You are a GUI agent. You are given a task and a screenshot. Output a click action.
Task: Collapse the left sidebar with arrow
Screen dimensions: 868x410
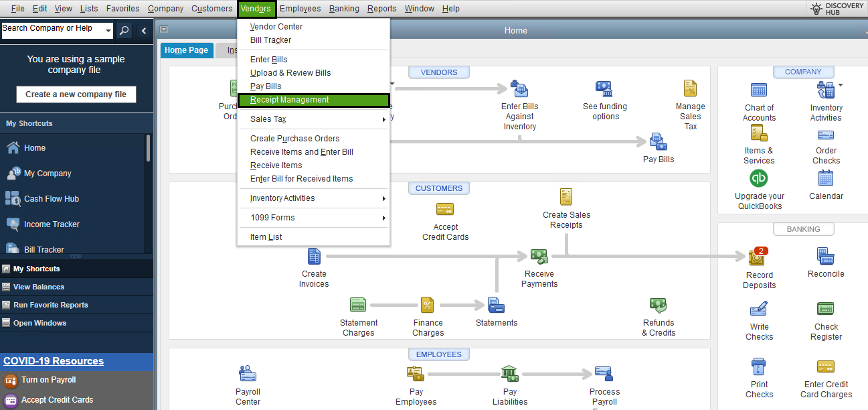[x=144, y=31]
